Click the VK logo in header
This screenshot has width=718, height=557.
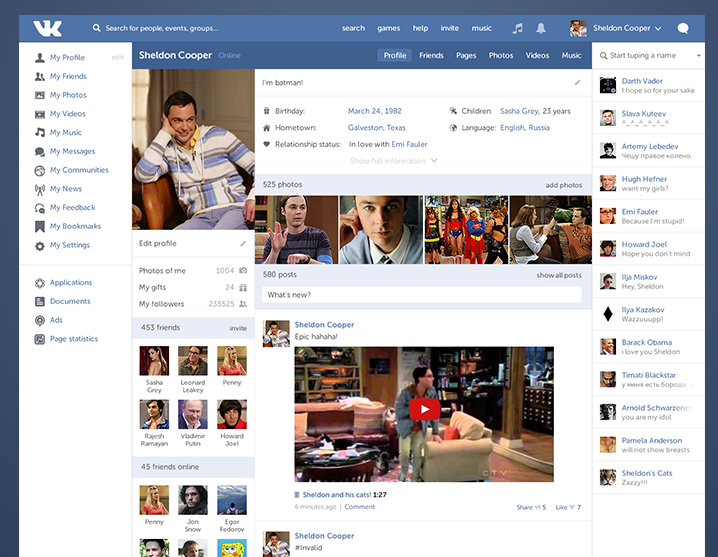[48, 28]
